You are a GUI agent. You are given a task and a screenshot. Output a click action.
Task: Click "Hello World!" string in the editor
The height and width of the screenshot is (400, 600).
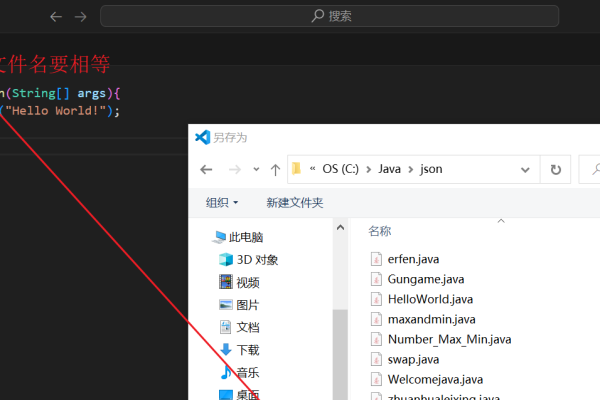point(55,111)
